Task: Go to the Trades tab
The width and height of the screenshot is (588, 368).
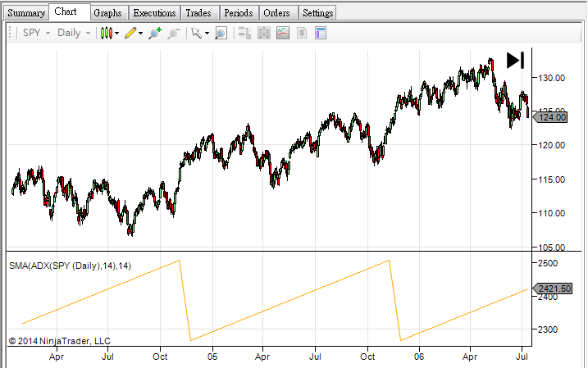Action: click(x=198, y=13)
